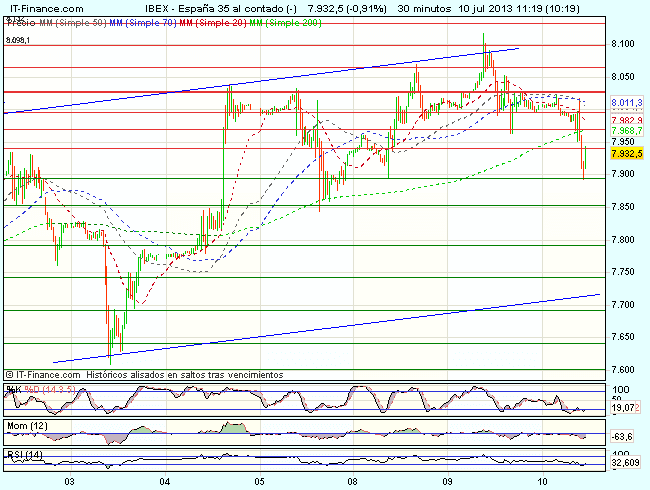650x490 pixels.
Task: Click the 8.100 price level on axis
Action: pos(623,44)
